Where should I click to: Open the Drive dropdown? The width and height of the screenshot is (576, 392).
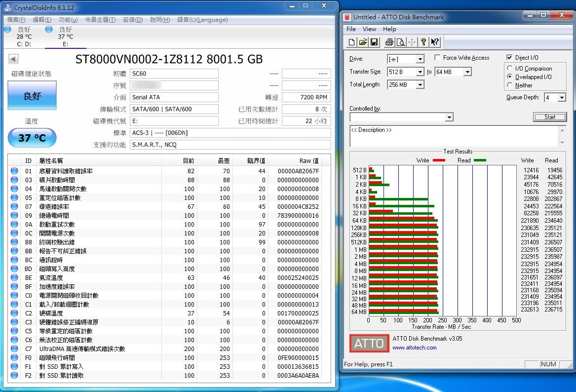pos(420,59)
